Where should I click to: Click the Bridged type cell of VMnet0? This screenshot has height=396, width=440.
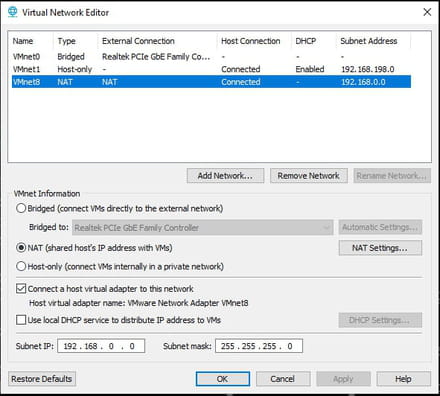coord(71,57)
